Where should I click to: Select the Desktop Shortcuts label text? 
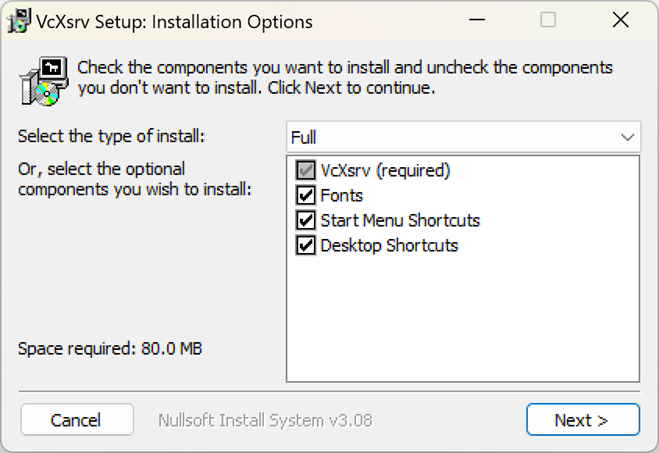tap(389, 246)
